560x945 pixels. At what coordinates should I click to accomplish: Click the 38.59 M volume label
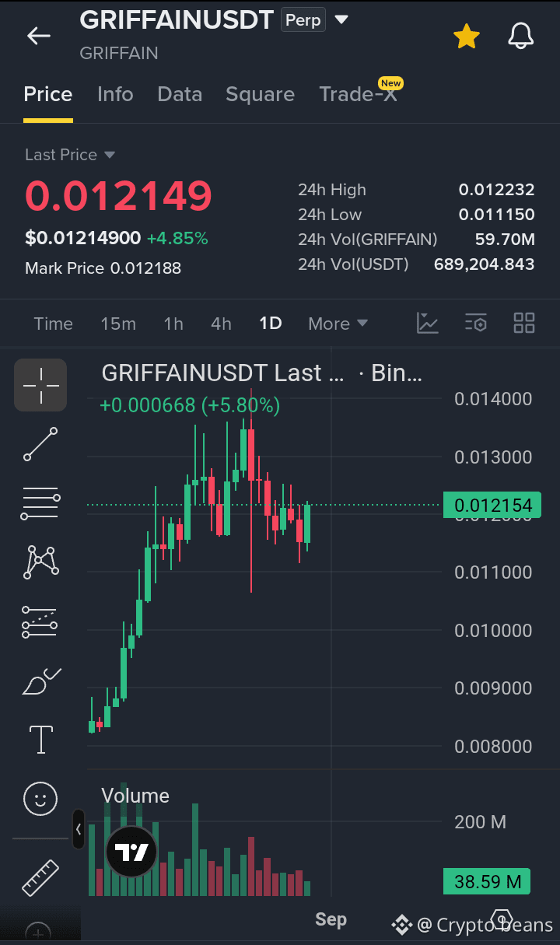click(x=487, y=881)
